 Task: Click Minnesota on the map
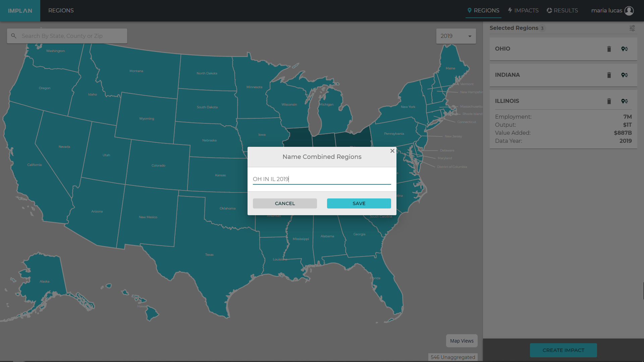[255, 87]
